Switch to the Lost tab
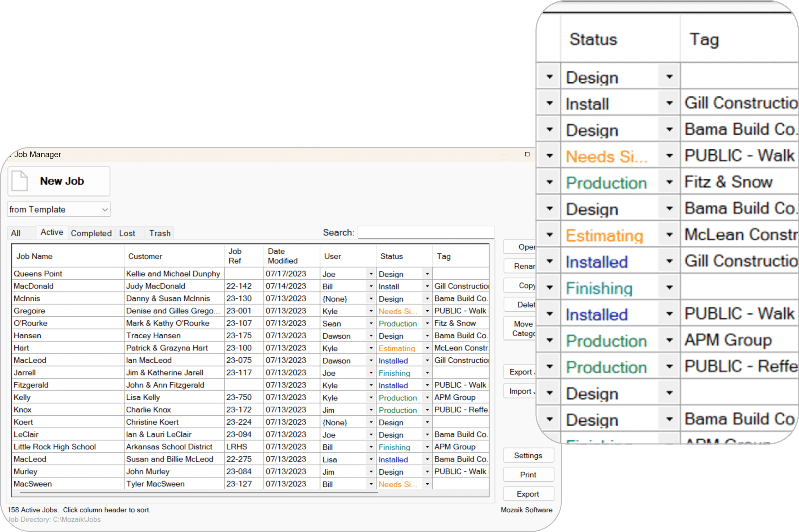 tap(127, 234)
